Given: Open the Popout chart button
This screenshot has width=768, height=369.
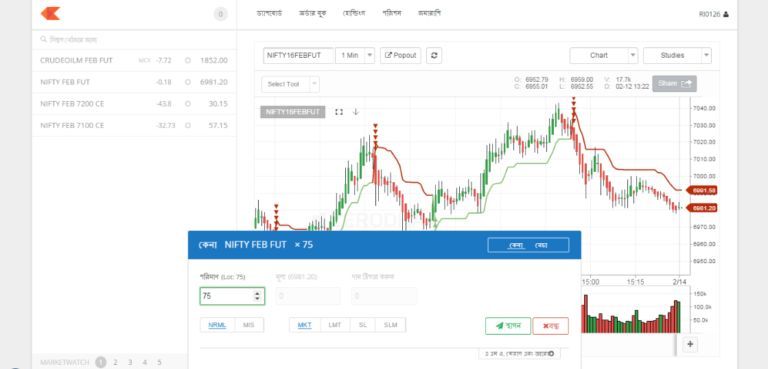Looking at the screenshot, I should click(x=400, y=55).
